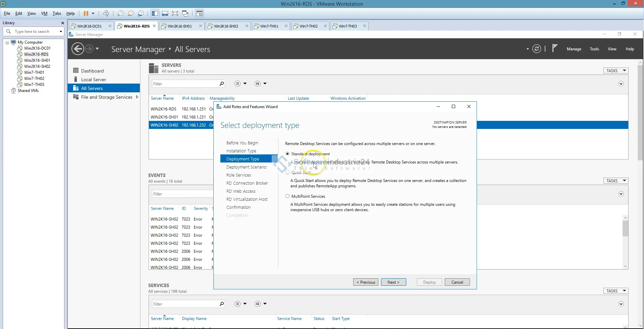Collapse the My Computer tree node
This screenshot has height=329, width=644.
click(x=7, y=43)
